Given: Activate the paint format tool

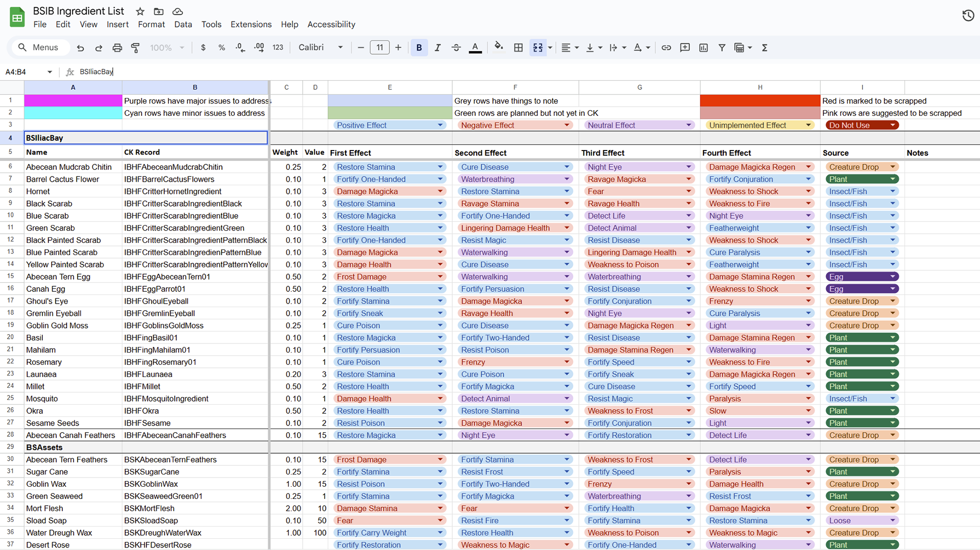Looking at the screenshot, I should 135,47.
